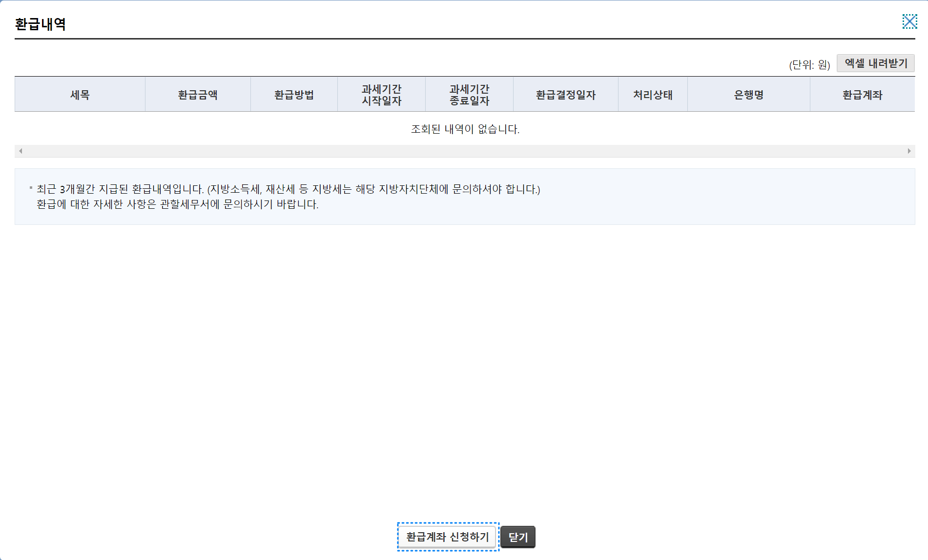The image size is (928, 560).
Task: Select the 환급방법 column header
Action: click(x=293, y=94)
